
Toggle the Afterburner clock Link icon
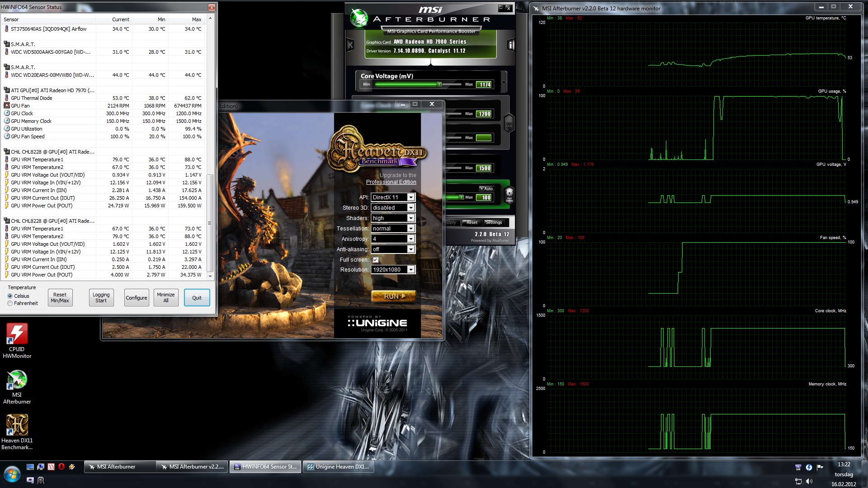click(x=509, y=123)
